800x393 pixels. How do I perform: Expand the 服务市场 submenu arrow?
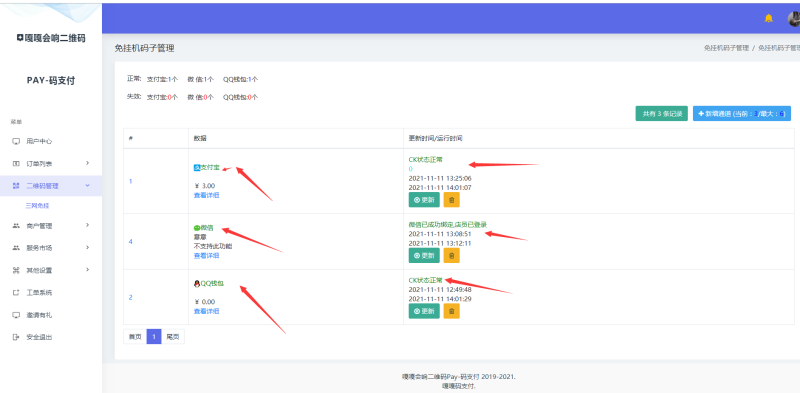click(x=87, y=248)
